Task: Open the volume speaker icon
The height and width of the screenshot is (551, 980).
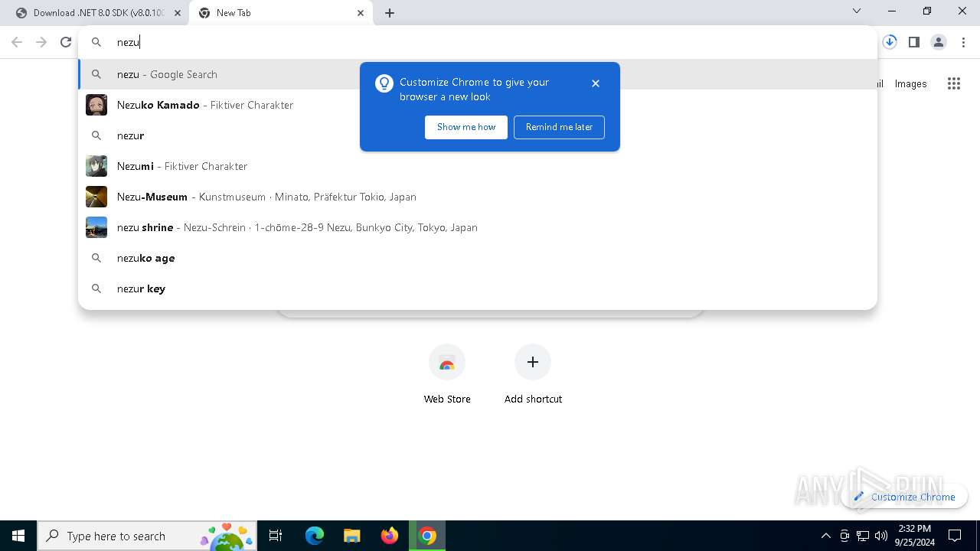Action: [x=881, y=536]
